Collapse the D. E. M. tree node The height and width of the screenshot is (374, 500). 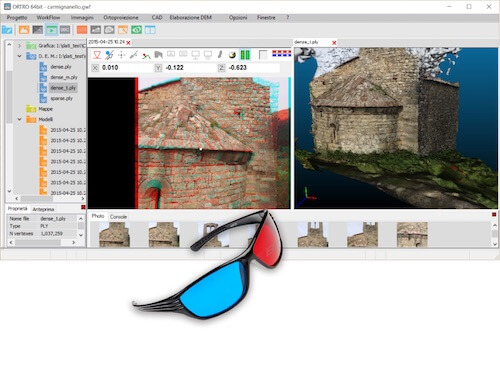pos(19,56)
